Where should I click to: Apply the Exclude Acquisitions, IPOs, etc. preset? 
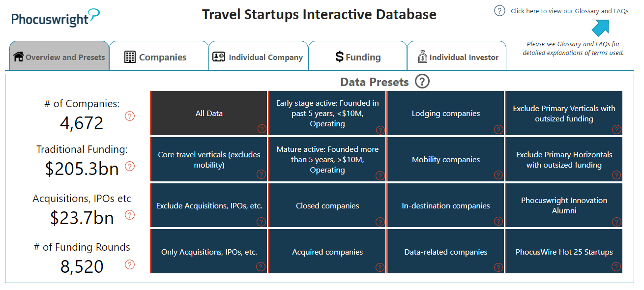[208, 205]
